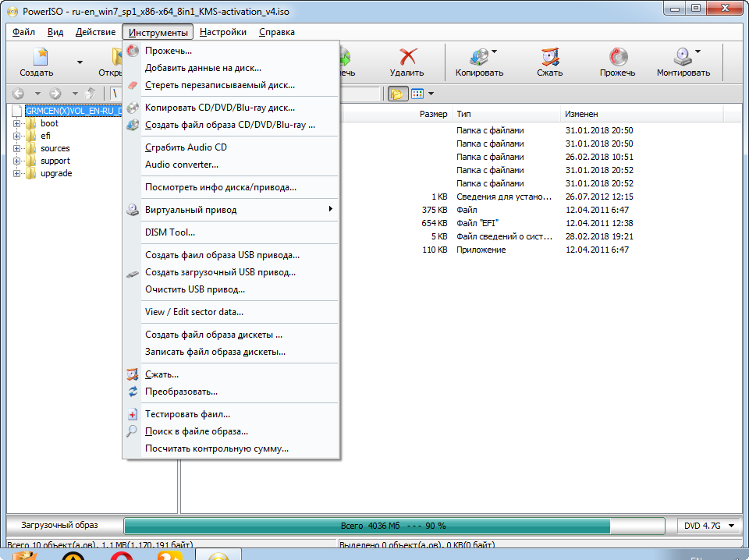Select the upgrade folder in the tree
This screenshot has width=749, height=560.
click(56, 173)
